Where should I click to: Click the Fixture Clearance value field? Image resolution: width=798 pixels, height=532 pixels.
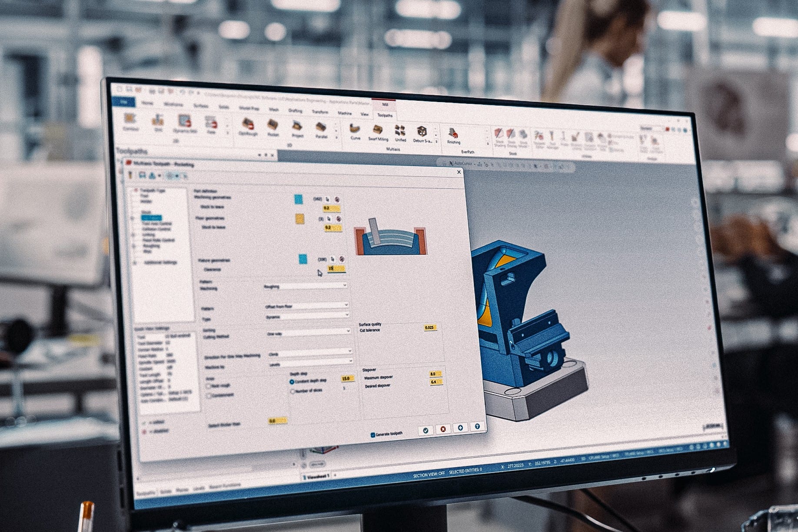[x=336, y=269]
